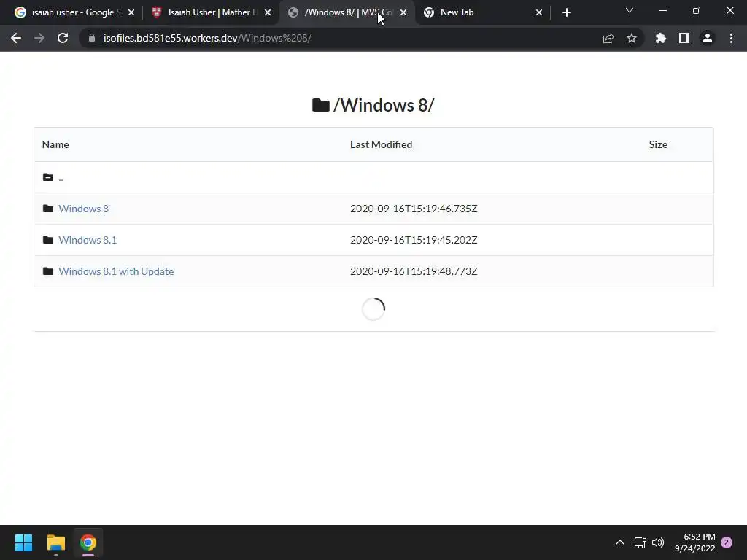The height and width of the screenshot is (560, 747).
Task: Minimize the Chrome window
Action: point(662,10)
